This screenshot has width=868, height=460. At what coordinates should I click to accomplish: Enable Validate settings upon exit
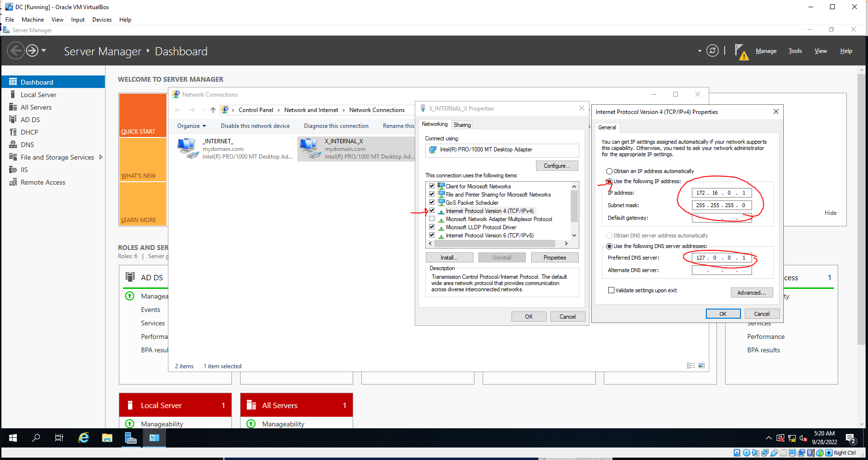(x=612, y=290)
